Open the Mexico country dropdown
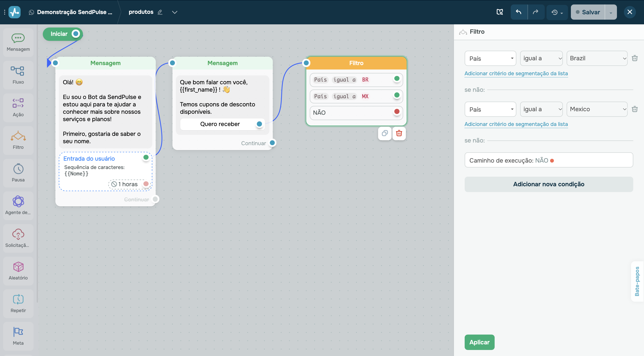Screen dimensions: 644x356 pyautogui.click(x=597, y=109)
